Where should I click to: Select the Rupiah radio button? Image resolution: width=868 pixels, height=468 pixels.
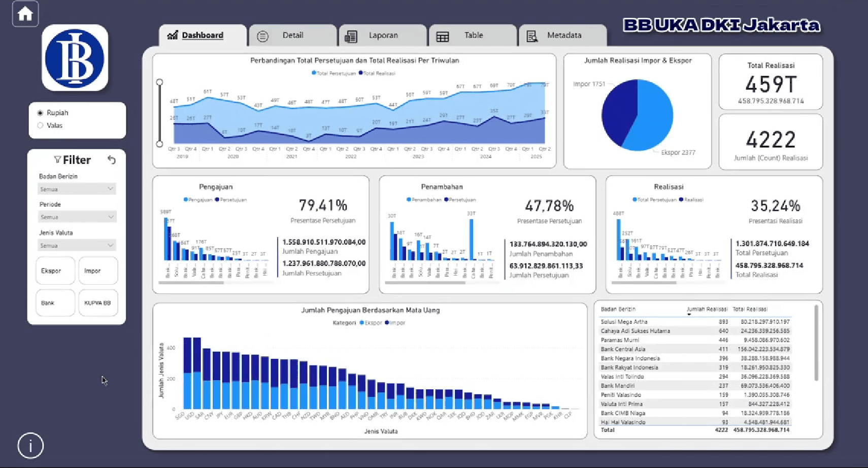(40, 113)
